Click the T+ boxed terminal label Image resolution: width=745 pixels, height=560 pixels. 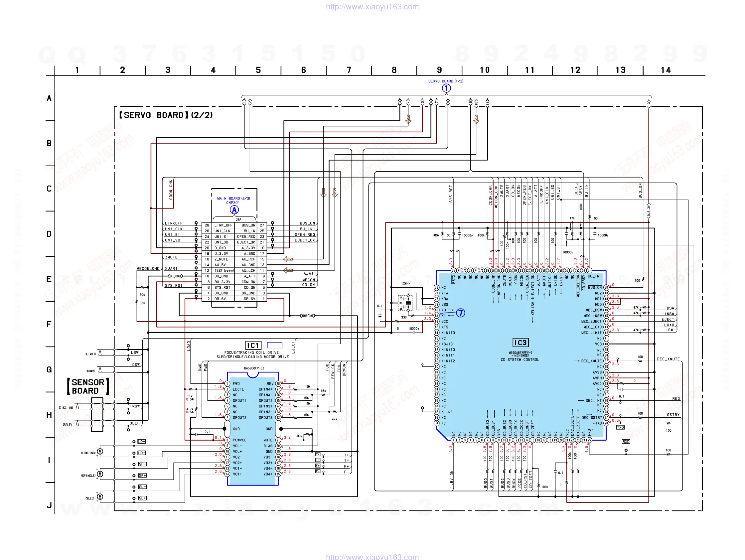tap(318, 454)
